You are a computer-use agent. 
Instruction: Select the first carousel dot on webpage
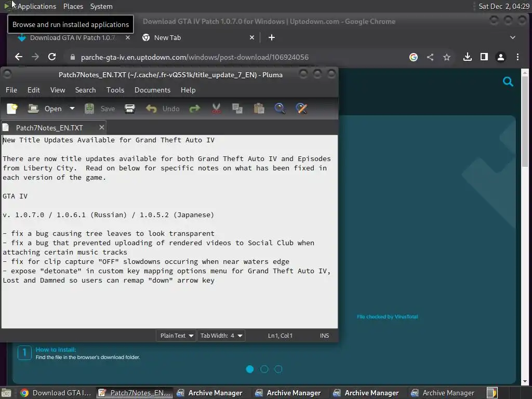pos(250,369)
